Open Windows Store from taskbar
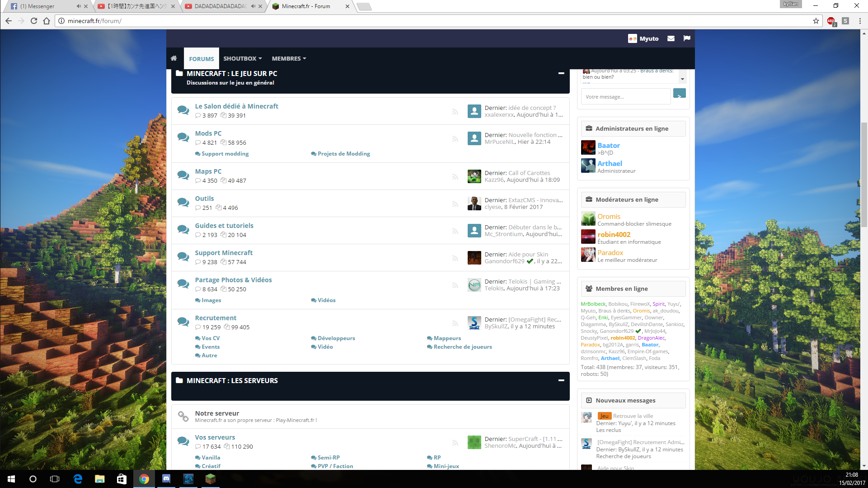 pyautogui.click(x=122, y=479)
